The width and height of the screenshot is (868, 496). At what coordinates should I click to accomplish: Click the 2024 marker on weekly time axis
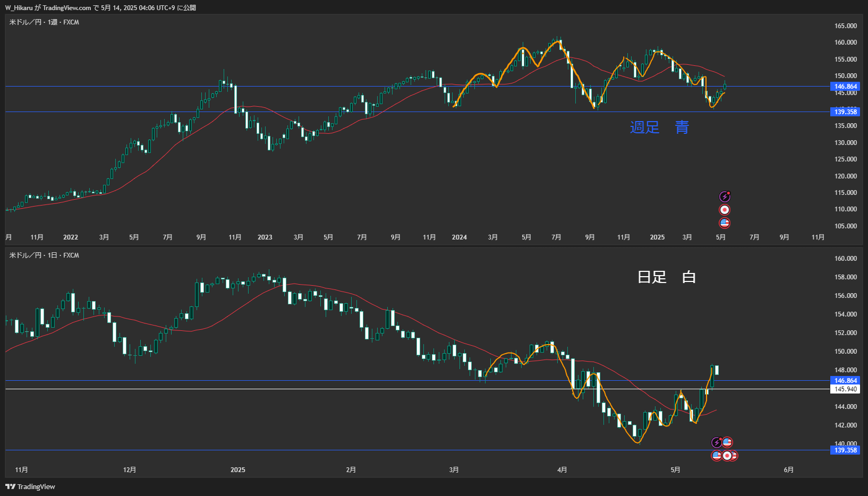click(x=459, y=237)
